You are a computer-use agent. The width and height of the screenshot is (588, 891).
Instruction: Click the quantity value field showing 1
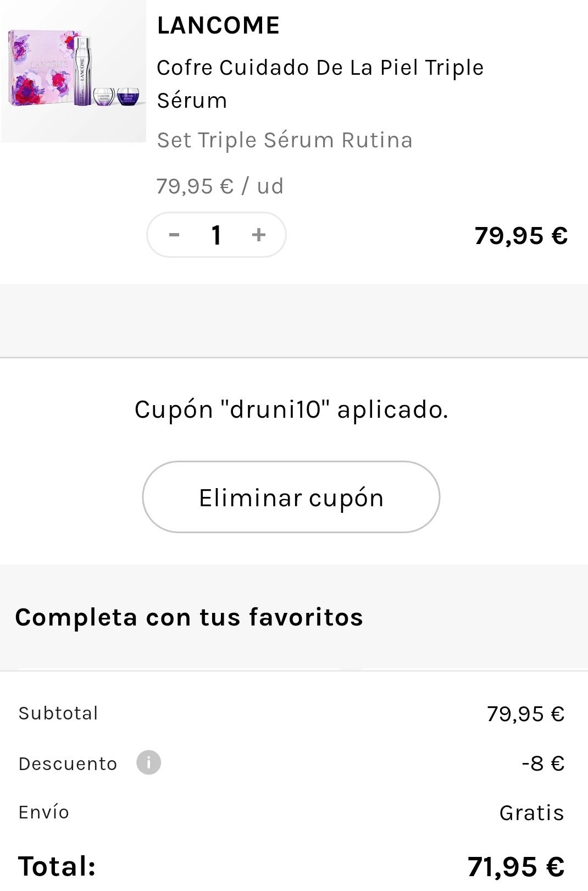point(217,235)
